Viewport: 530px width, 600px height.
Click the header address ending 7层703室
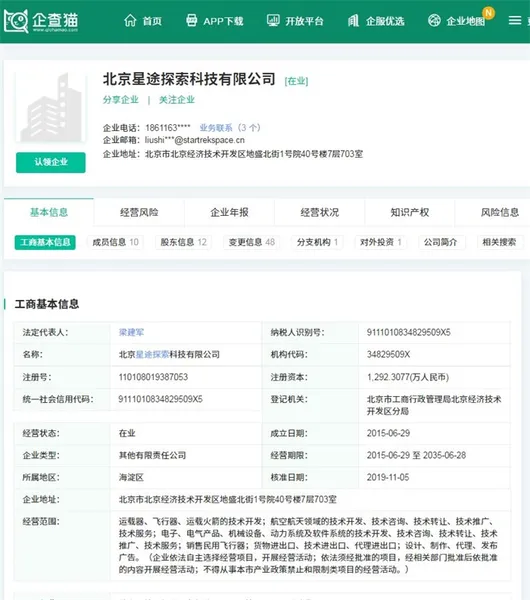point(254,154)
